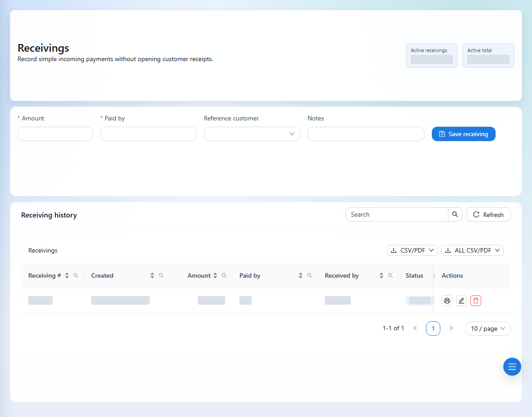Image resolution: width=532 pixels, height=417 pixels.
Task: Click into the Amount input field
Action: tap(55, 134)
